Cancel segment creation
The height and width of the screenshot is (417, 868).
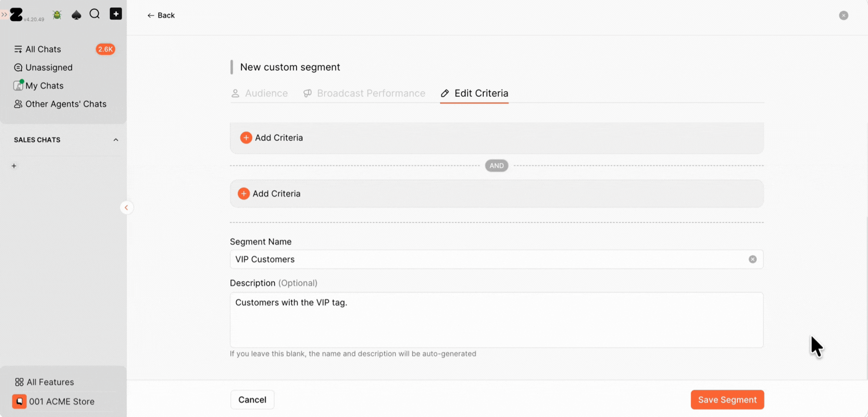click(252, 400)
